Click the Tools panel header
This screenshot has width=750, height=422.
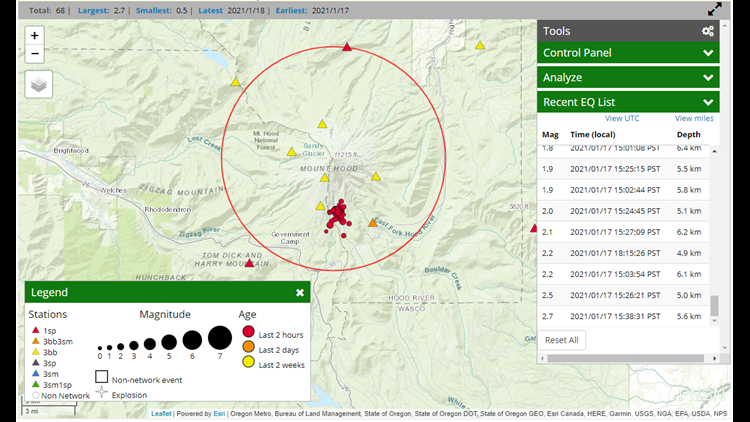point(628,31)
